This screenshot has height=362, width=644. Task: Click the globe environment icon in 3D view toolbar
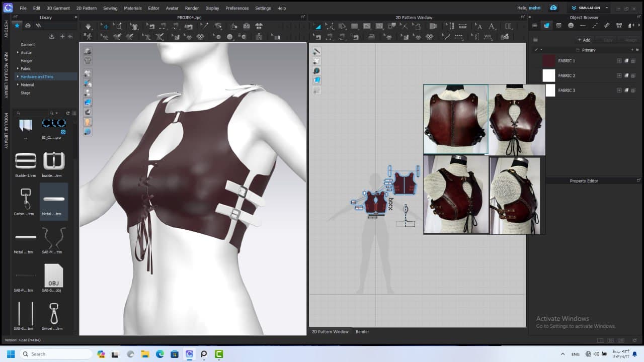(88, 132)
